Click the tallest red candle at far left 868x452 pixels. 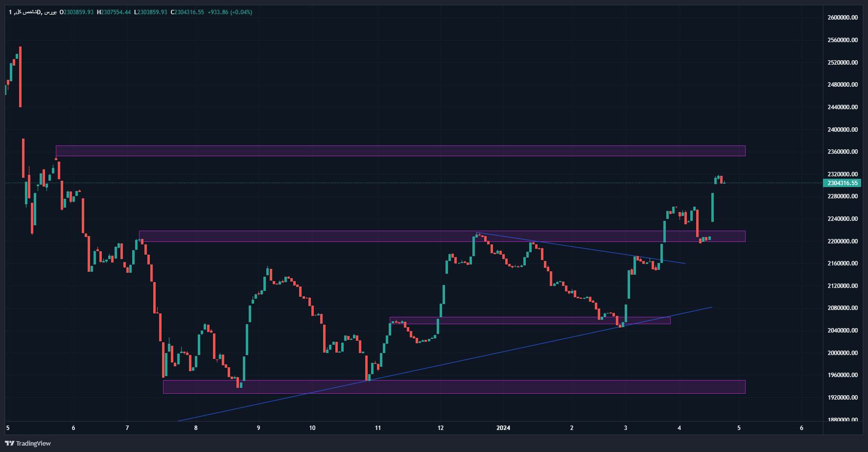point(20,77)
